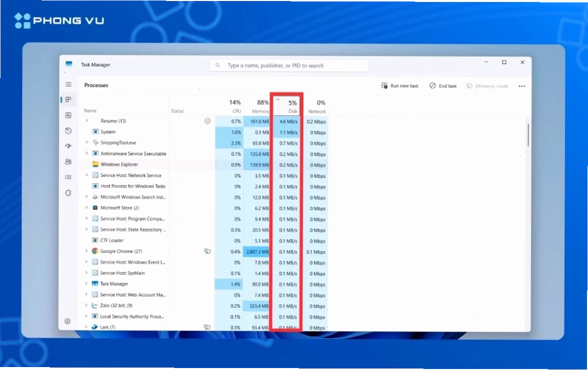This screenshot has width=588, height=370.
Task: Click Antimalware memory value 135.8 MB
Action: tap(259, 154)
